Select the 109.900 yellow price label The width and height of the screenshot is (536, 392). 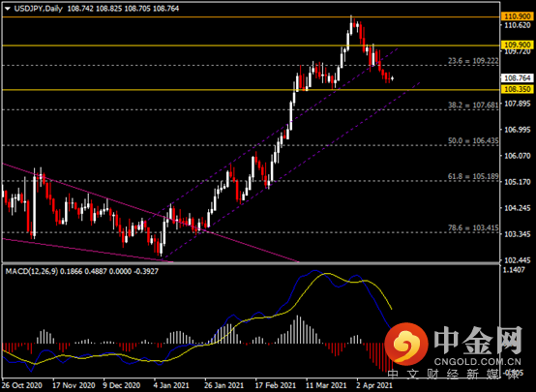pyautogui.click(x=517, y=45)
